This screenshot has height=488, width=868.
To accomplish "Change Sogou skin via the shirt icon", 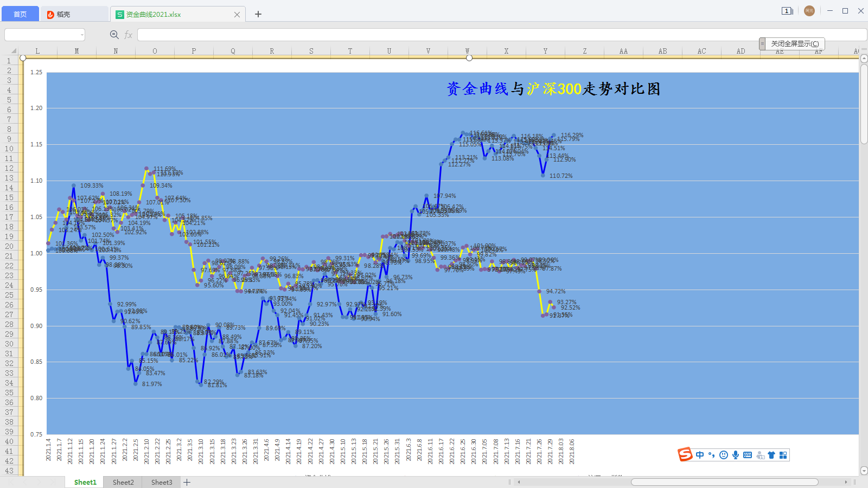I will point(772,455).
